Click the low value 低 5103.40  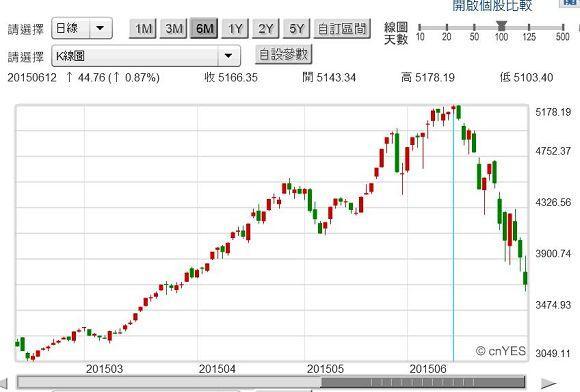pos(526,78)
